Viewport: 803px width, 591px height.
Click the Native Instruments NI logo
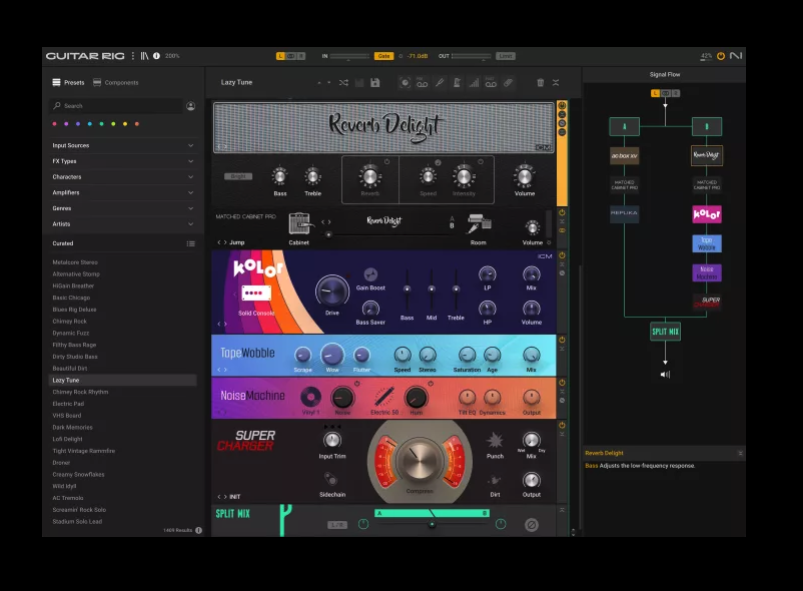(x=736, y=56)
